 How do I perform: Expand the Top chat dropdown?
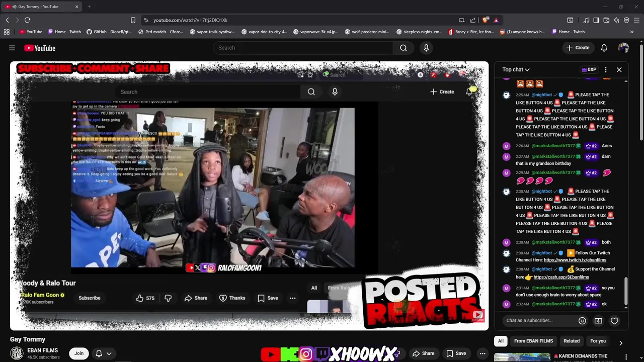516,69
